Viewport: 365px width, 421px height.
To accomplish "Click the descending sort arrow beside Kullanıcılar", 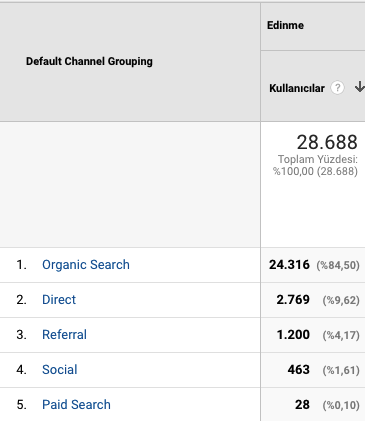I will pyautogui.click(x=360, y=87).
